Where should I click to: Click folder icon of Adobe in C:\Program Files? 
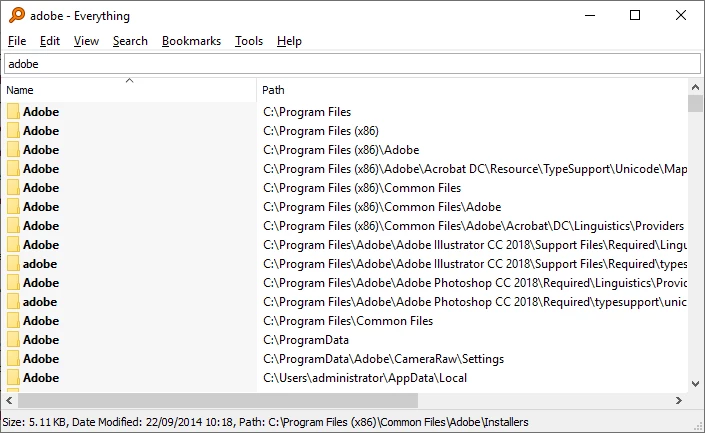point(13,112)
